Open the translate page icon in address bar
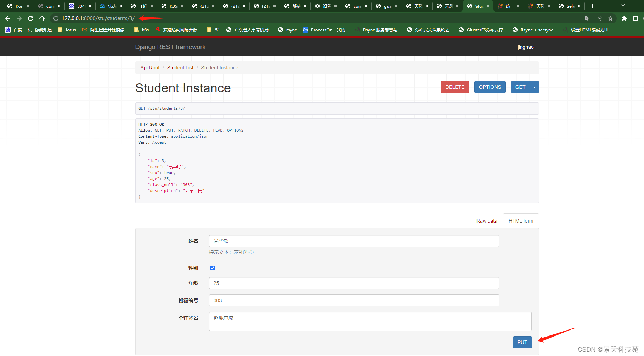Screen dimensions: 644x356 point(588,18)
